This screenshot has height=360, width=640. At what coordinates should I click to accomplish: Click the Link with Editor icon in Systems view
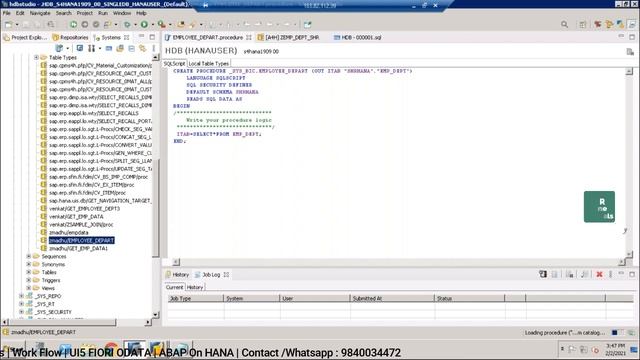[142, 48]
